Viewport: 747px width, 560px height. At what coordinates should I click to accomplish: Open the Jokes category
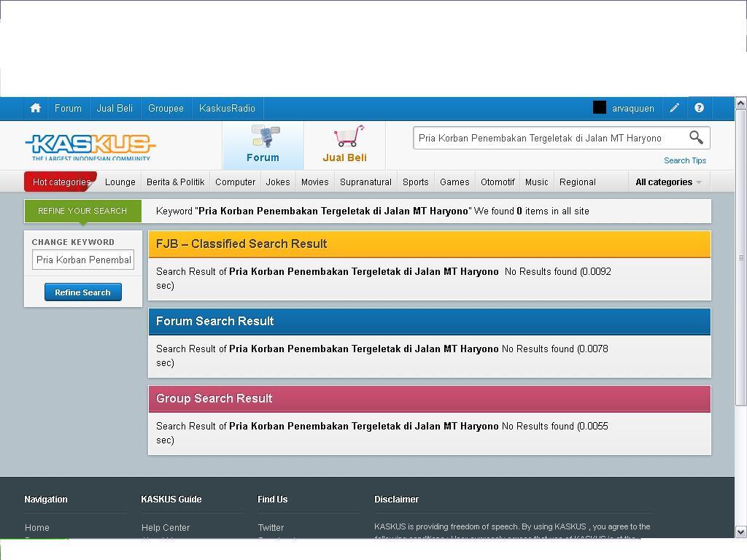coord(278,182)
